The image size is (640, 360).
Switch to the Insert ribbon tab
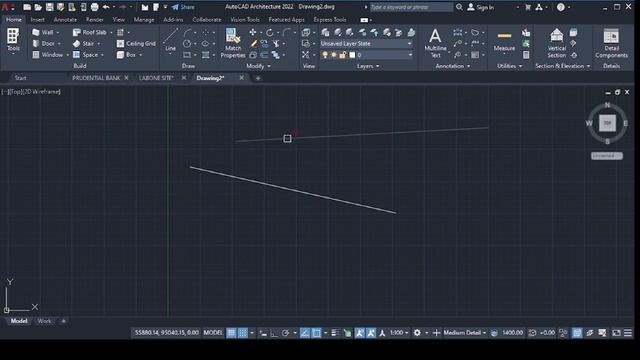pos(37,20)
